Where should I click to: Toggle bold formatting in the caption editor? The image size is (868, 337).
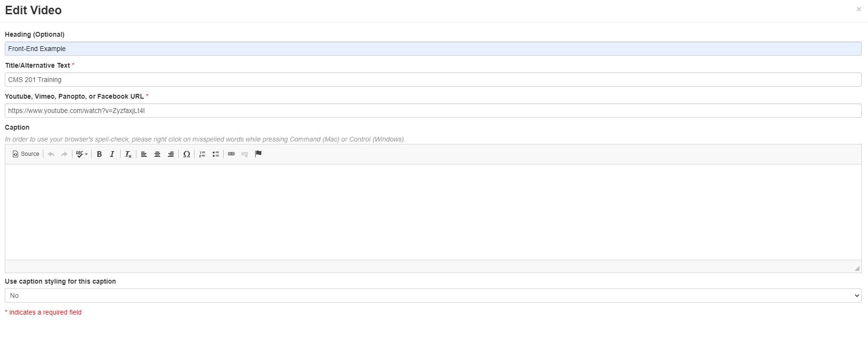pos(99,154)
